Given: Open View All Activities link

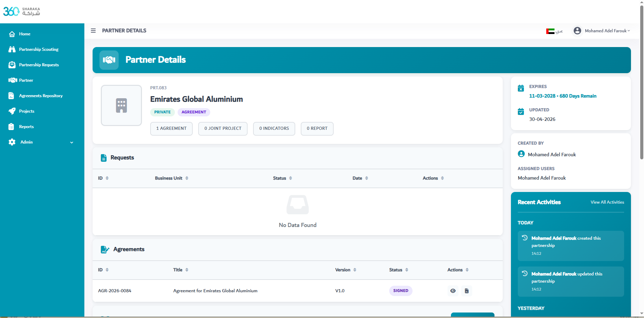Looking at the screenshot, I should 607,202.
